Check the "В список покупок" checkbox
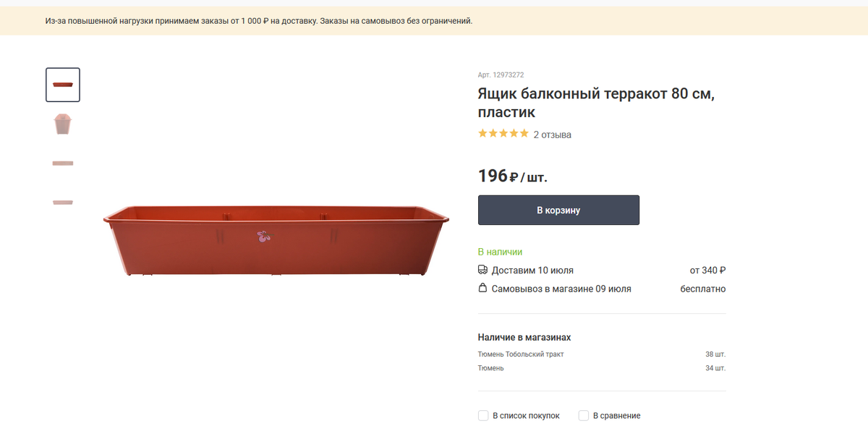Viewport: 868px width, 434px height. pos(483,416)
